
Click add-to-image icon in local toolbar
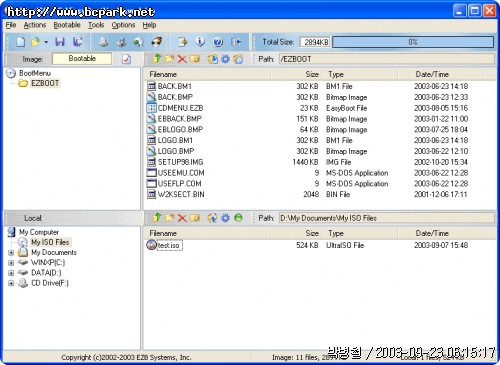(212, 218)
